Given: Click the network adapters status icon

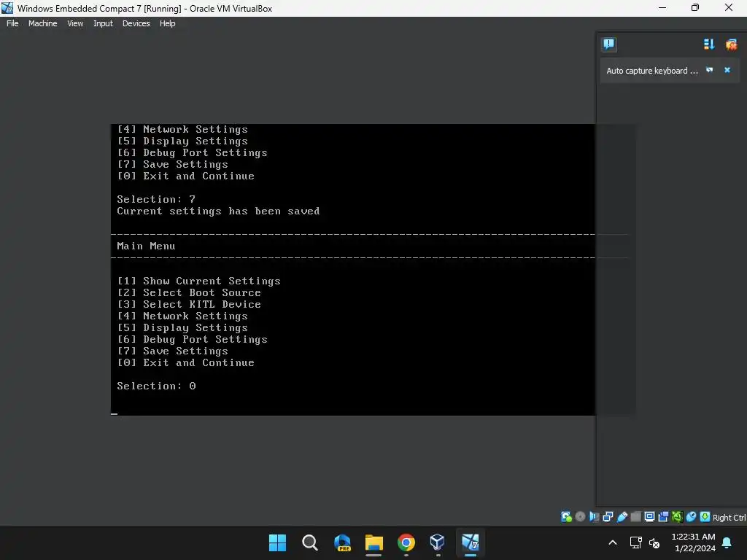Looking at the screenshot, I should 608,517.
